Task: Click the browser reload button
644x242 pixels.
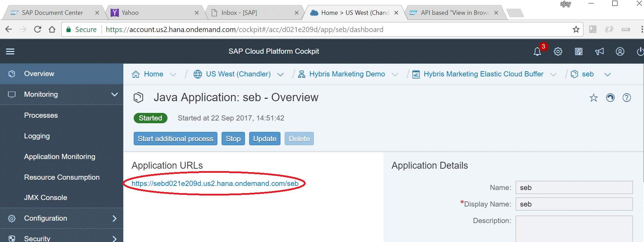Action: (38, 30)
